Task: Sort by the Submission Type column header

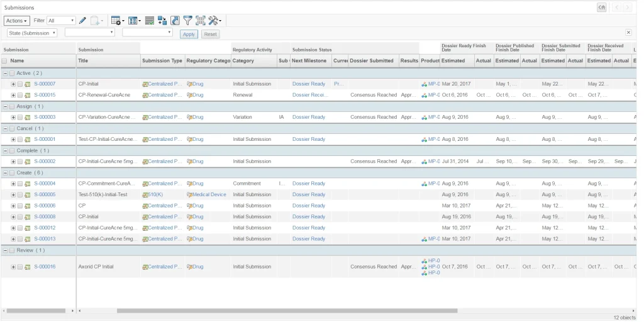Action: pos(162,61)
